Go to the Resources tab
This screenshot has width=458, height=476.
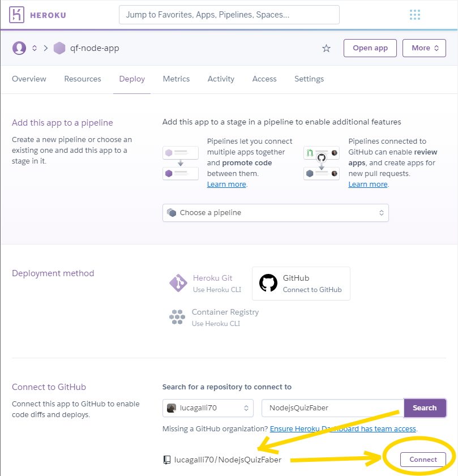[83, 79]
